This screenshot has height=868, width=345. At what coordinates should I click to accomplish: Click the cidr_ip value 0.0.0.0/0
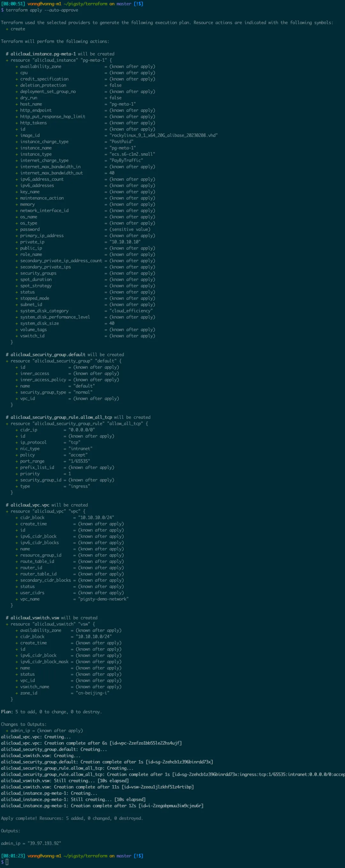(81, 430)
